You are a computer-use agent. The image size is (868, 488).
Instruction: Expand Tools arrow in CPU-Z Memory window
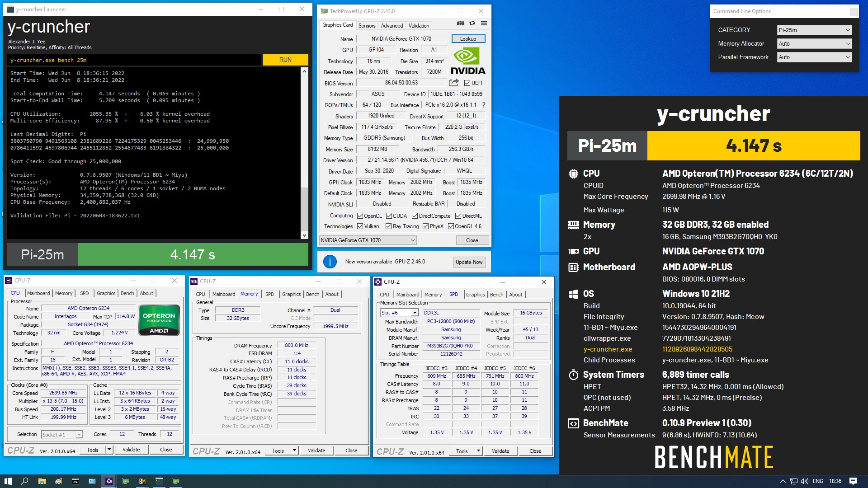(294, 450)
